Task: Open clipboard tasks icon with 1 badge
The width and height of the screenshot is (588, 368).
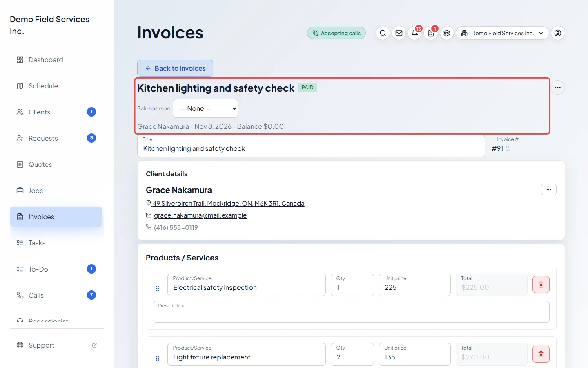Action: click(x=431, y=33)
